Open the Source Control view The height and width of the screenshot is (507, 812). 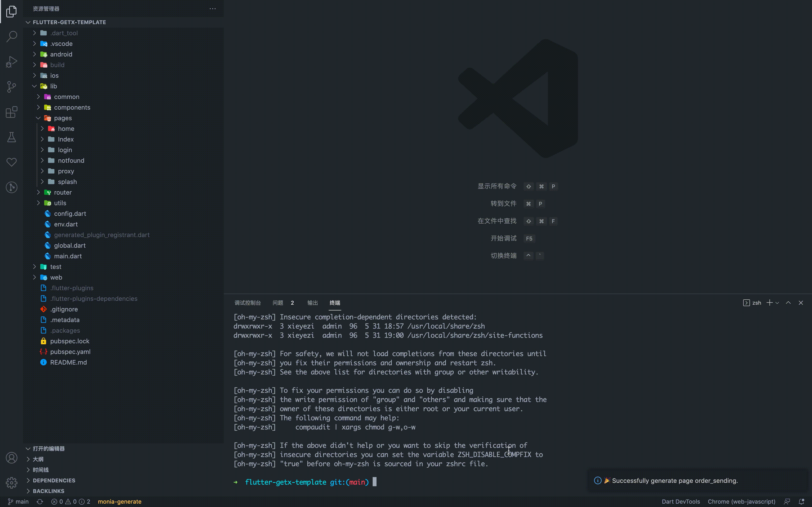[11, 87]
